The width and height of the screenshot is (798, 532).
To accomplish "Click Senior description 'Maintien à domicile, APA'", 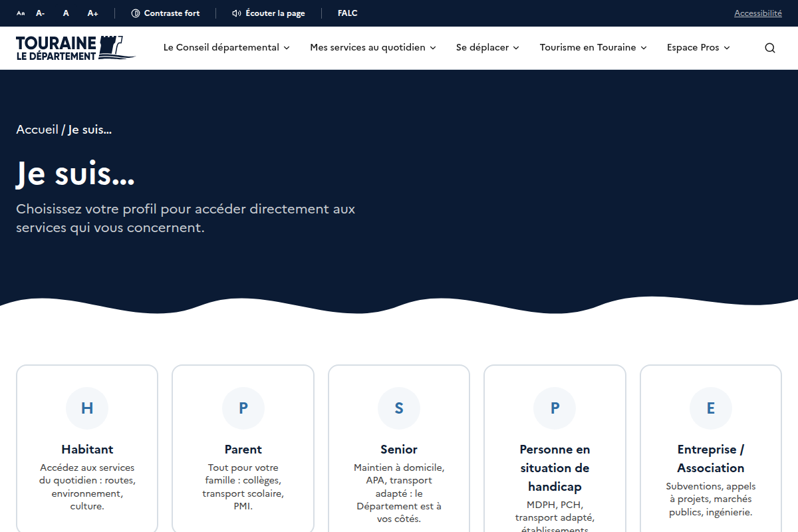I will click(x=399, y=493).
